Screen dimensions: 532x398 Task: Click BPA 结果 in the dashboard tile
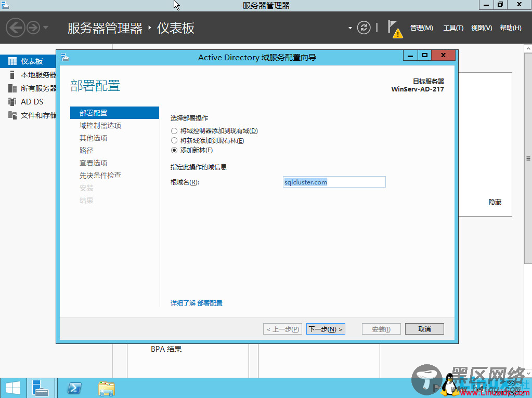[x=166, y=349]
